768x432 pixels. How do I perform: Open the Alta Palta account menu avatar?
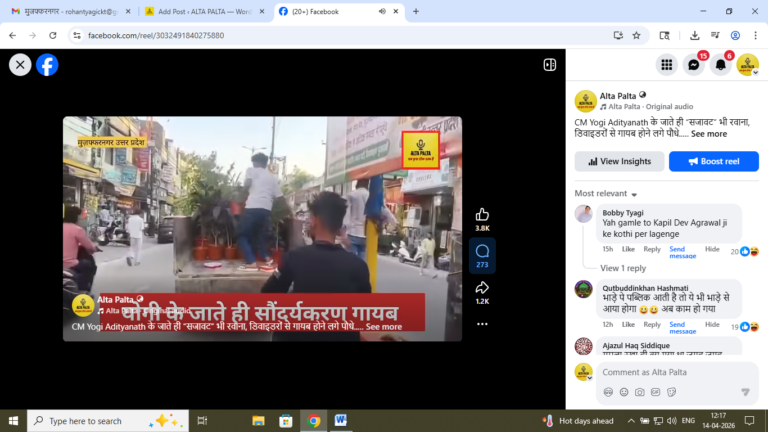click(747, 65)
